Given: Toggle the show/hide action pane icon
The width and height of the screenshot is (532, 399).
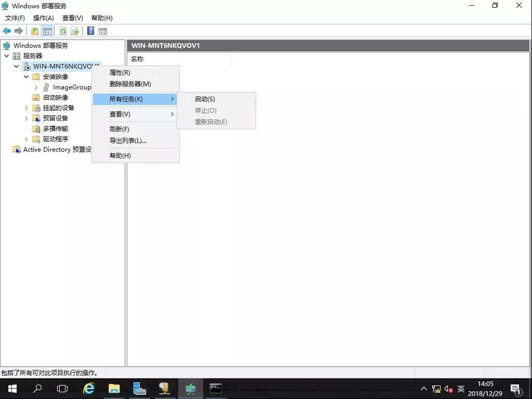Looking at the screenshot, I should tap(102, 31).
